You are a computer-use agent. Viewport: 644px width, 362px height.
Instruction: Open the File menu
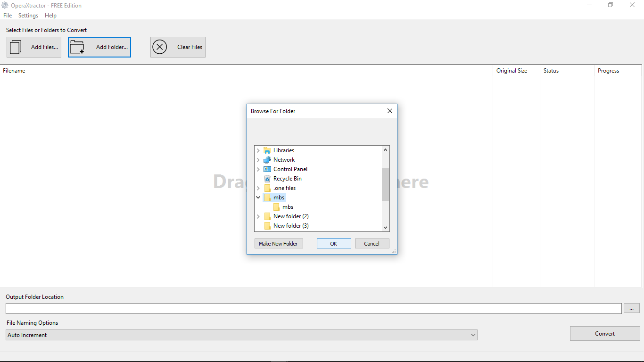[x=8, y=16]
